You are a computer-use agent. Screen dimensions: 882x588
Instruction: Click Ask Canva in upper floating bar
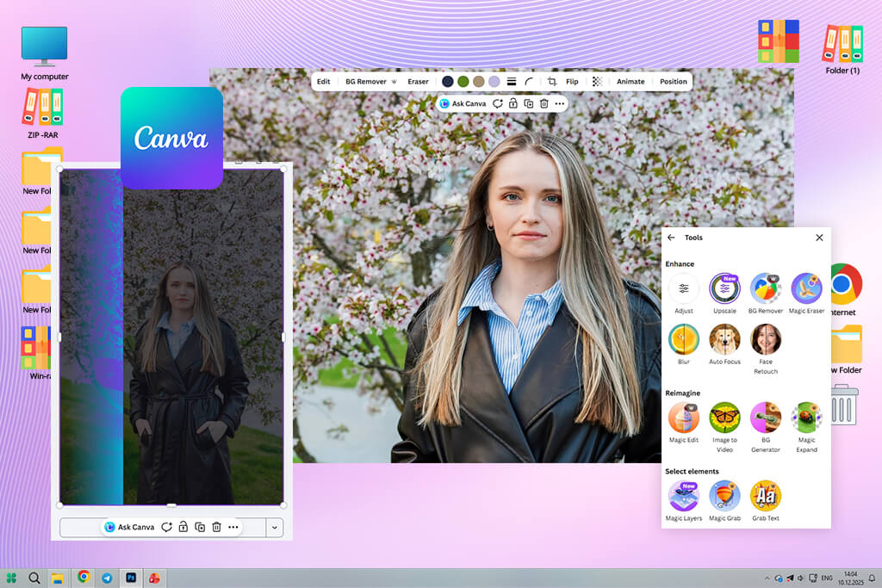click(x=463, y=103)
